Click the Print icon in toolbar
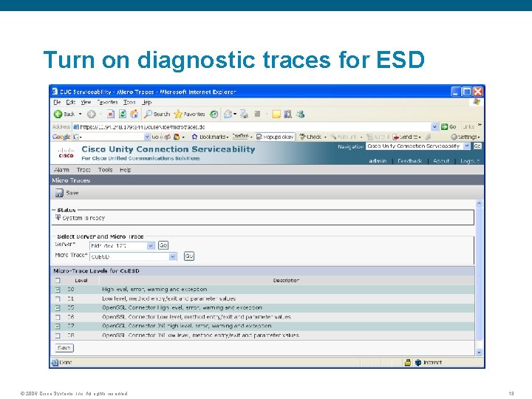The width and height of the screenshot is (532, 399). pos(244,115)
